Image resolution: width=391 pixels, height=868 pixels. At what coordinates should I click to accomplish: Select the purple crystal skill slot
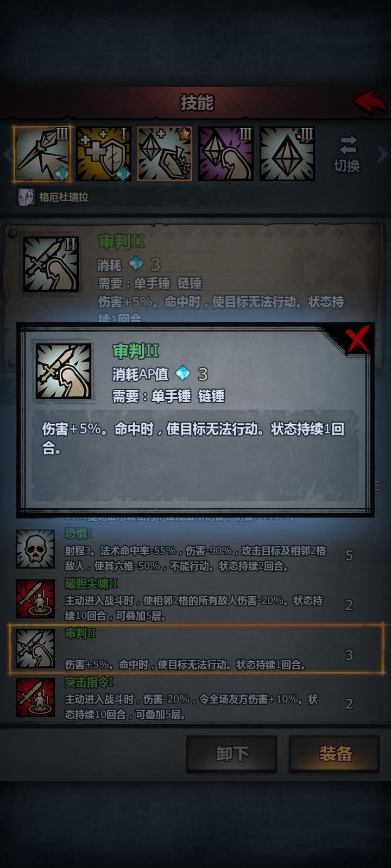pos(226,154)
